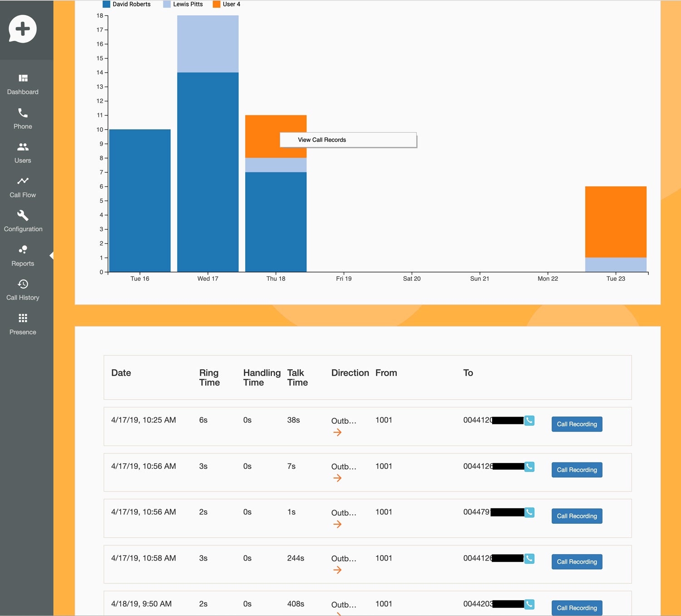The width and height of the screenshot is (681, 616).
Task: Click the plus chat bubble logo
Action: point(23,29)
